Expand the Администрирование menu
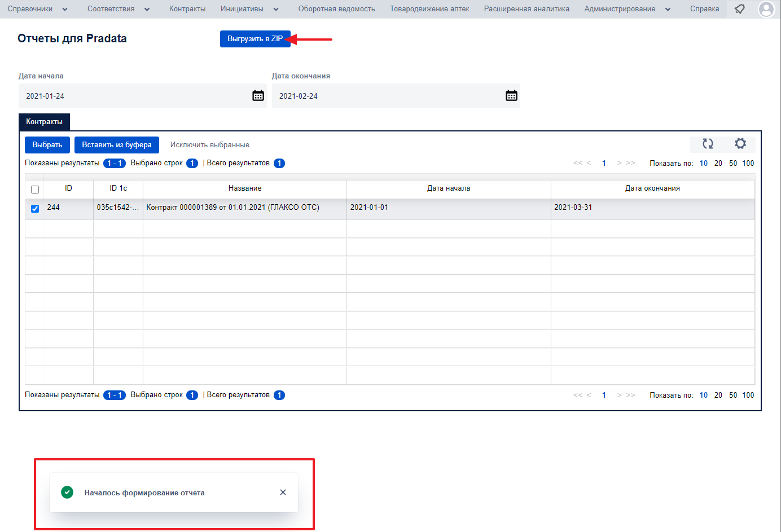This screenshot has width=781, height=532. (x=628, y=9)
